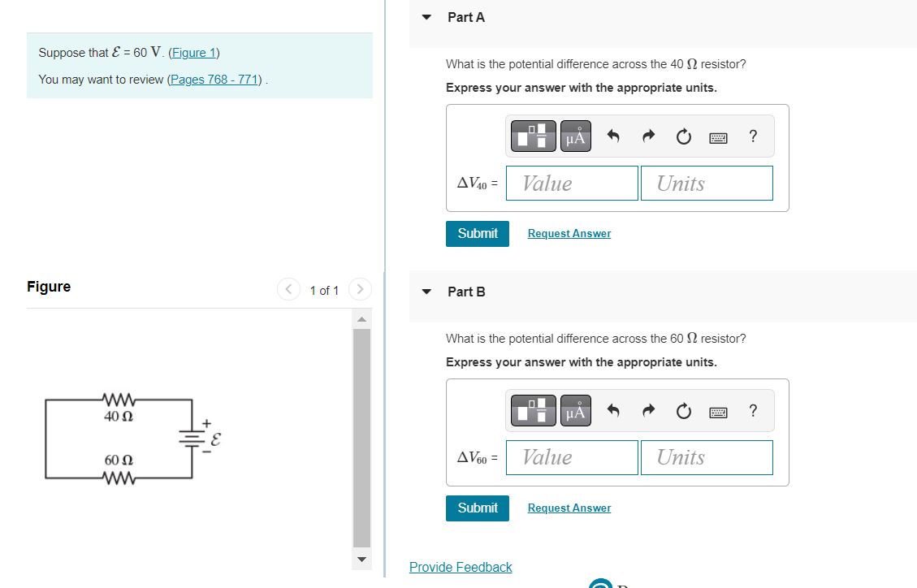This screenshot has width=917, height=588.
Task: Click the scrollbar down arrow in the figure pane
Action: click(361, 560)
